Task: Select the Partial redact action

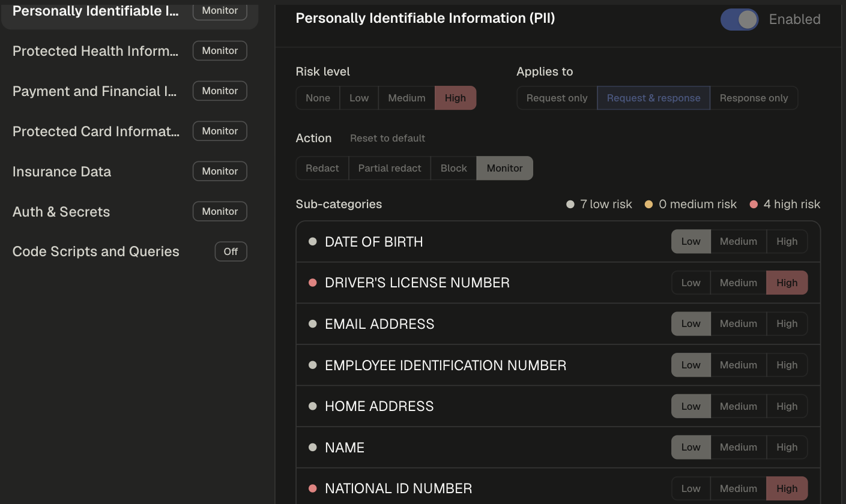Action: [x=390, y=168]
